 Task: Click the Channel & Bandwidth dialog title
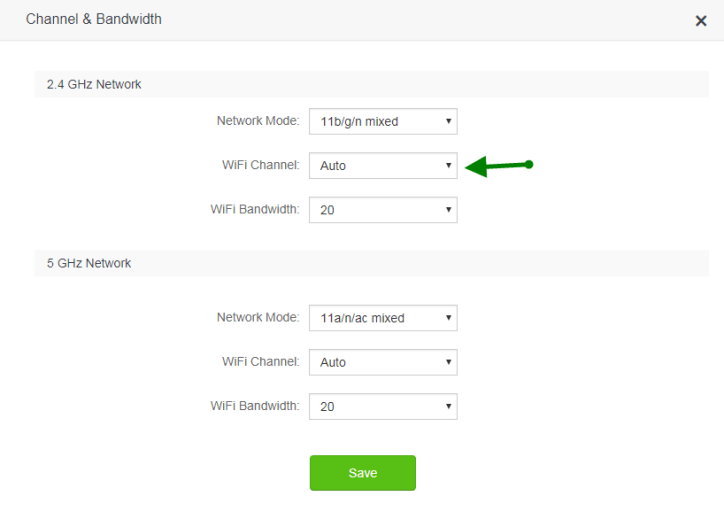pos(94,19)
